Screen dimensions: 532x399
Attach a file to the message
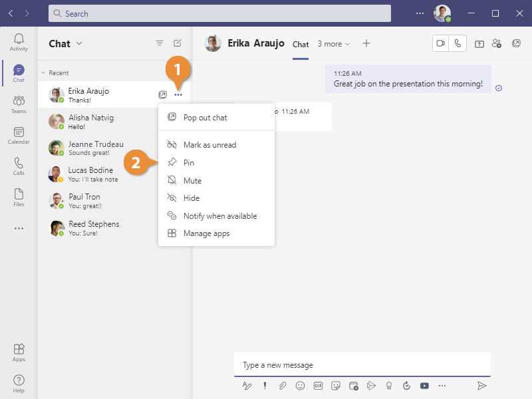(x=282, y=386)
